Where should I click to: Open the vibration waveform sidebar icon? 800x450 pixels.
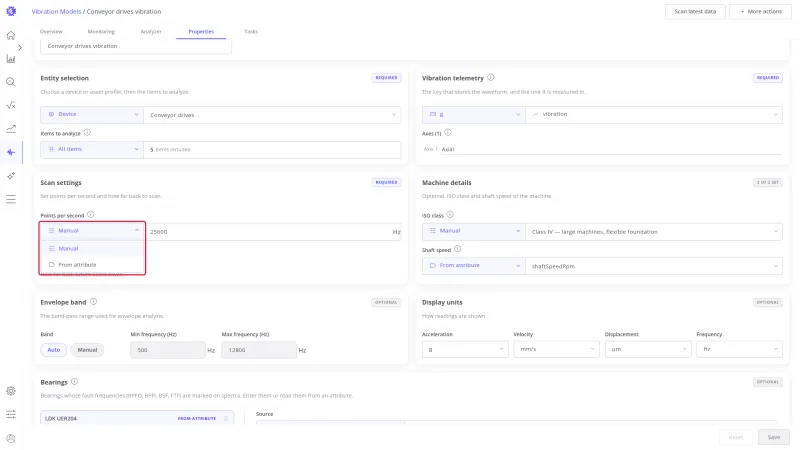(x=11, y=152)
